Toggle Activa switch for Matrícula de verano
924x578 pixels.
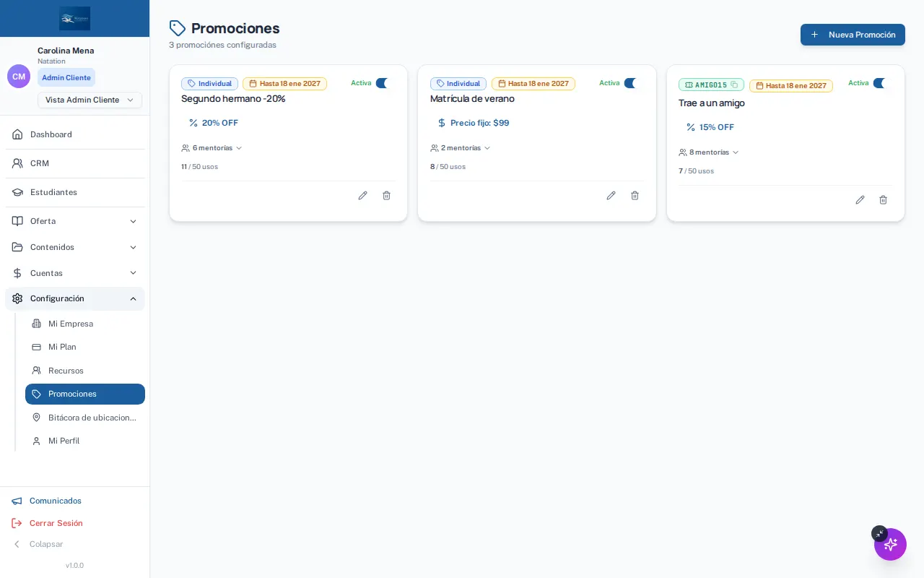tap(631, 83)
